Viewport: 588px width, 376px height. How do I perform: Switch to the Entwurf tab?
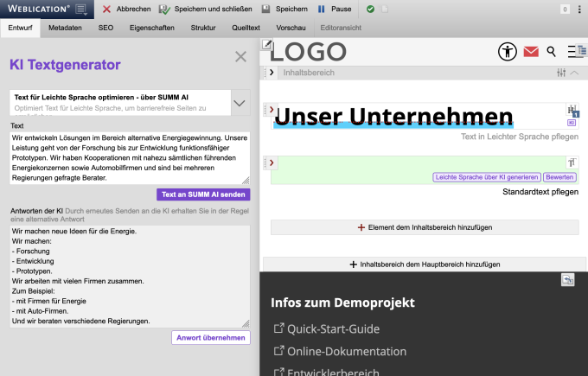click(20, 28)
